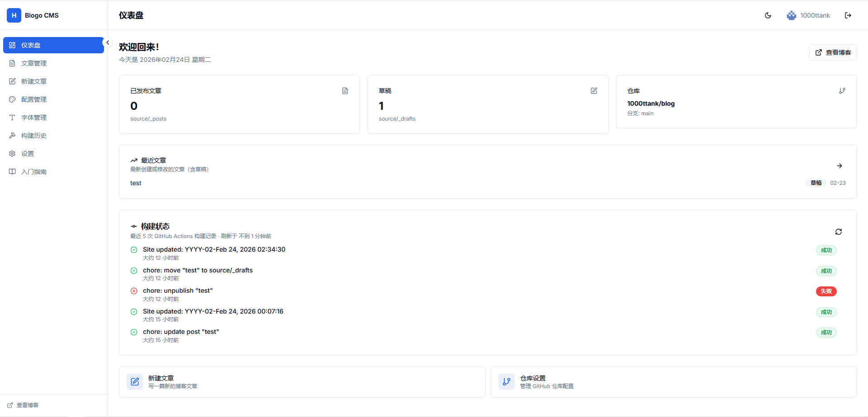Screen dimensions: 868x417
Task: Click the git branch icon on 仓库 card
Action: 842,90
